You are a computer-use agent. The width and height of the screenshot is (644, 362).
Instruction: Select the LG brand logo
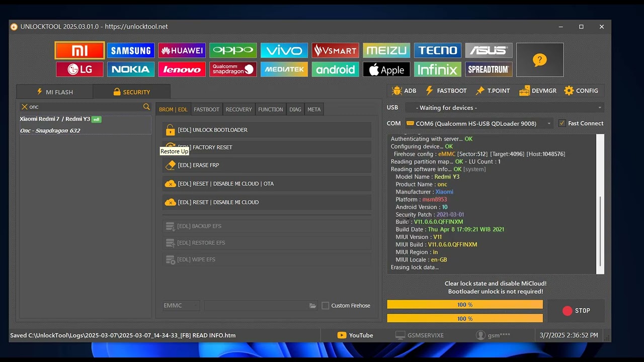tap(80, 69)
